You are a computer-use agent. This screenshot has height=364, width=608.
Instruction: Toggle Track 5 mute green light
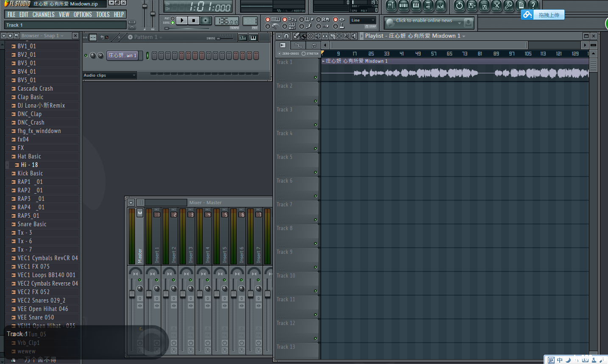pyautogui.click(x=315, y=172)
